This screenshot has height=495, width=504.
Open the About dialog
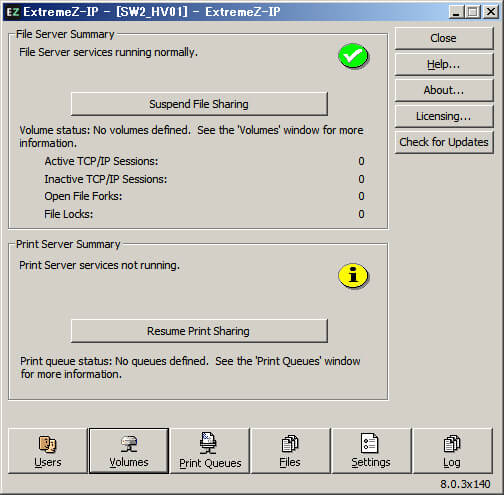coord(444,90)
